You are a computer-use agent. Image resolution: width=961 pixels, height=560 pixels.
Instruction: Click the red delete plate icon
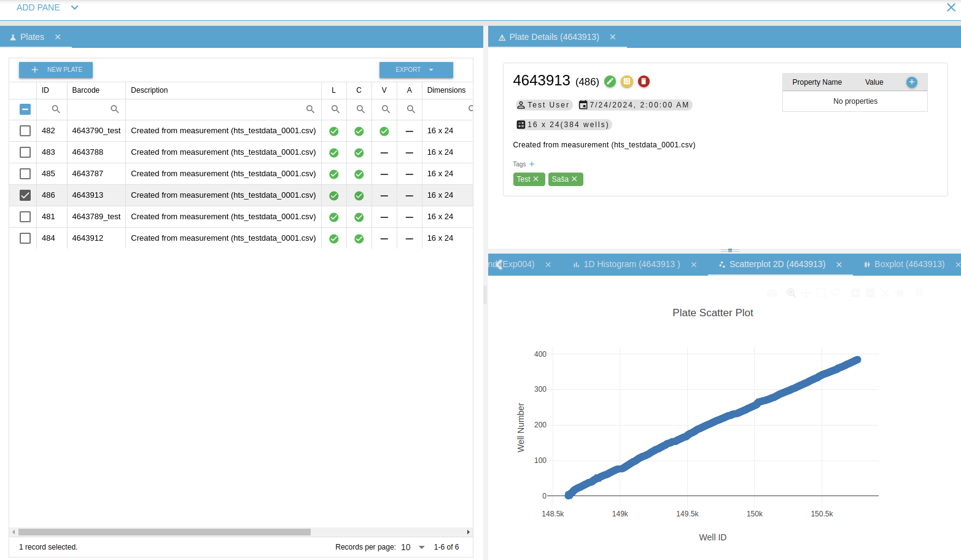pyautogui.click(x=644, y=81)
